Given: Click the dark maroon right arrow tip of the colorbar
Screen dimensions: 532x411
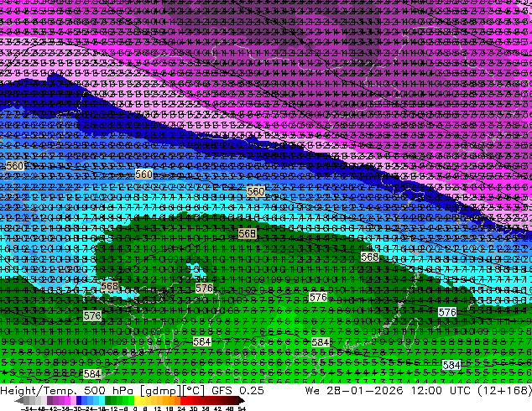Looking at the screenshot, I should [x=242, y=400].
